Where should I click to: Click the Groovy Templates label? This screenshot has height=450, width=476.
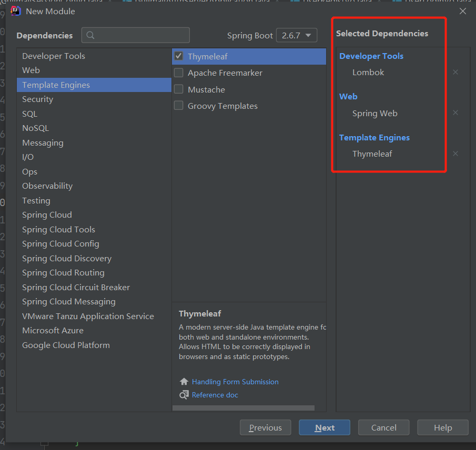click(x=222, y=106)
